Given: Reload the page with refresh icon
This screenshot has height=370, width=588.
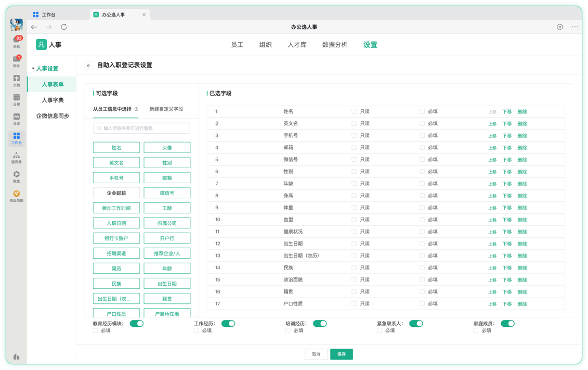Looking at the screenshot, I should click(64, 27).
